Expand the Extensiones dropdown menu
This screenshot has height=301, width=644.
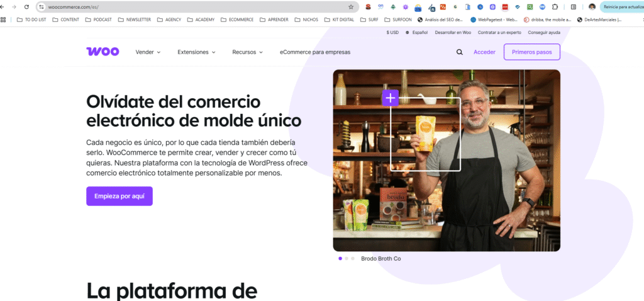pyautogui.click(x=196, y=52)
